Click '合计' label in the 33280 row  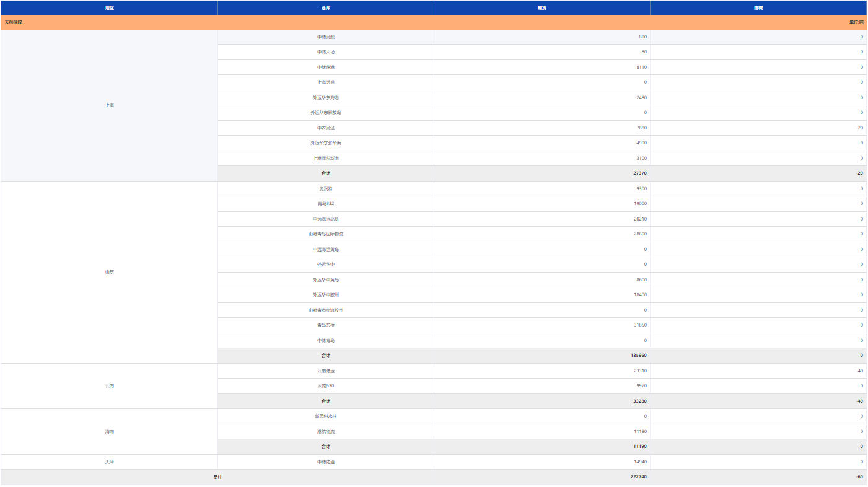tap(326, 401)
